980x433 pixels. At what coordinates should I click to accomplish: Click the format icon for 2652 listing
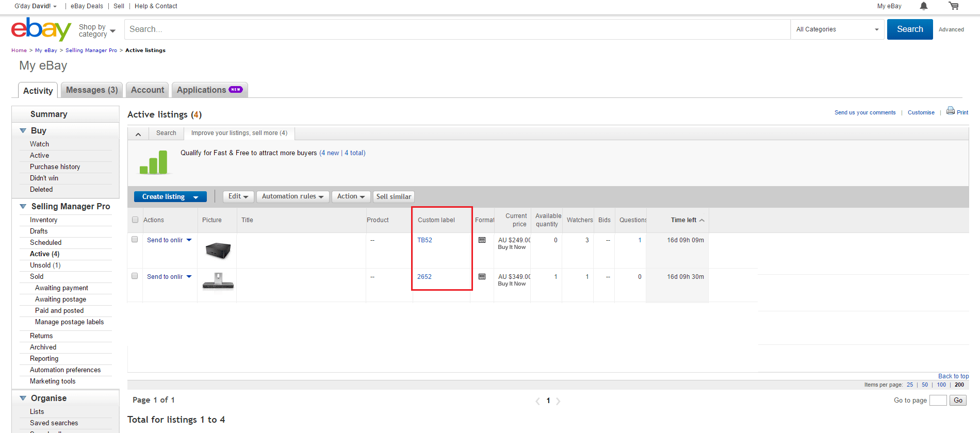[482, 277]
